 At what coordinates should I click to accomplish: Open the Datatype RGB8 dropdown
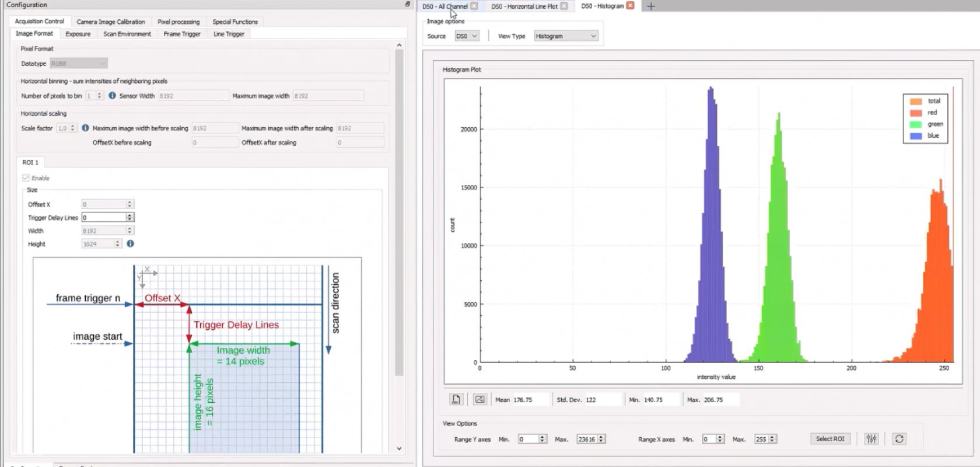[79, 63]
